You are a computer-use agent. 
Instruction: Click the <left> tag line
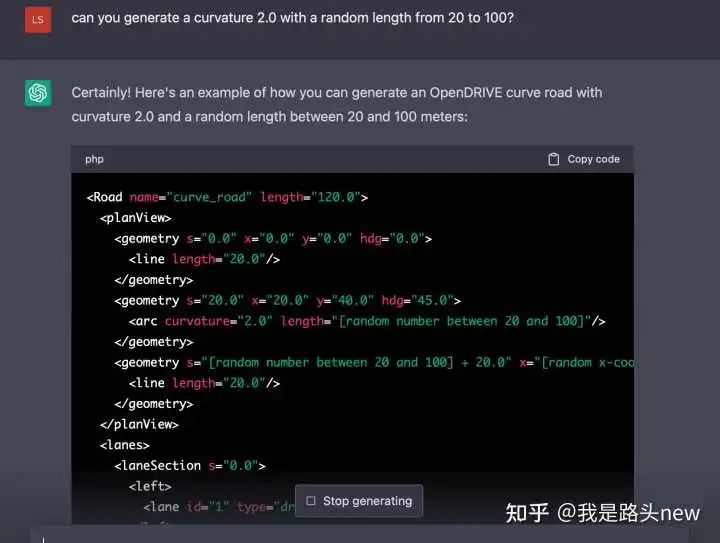(x=150, y=487)
